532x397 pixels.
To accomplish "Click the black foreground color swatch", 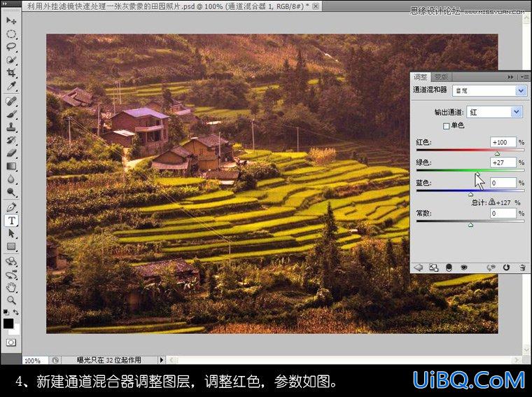I will (x=8, y=323).
